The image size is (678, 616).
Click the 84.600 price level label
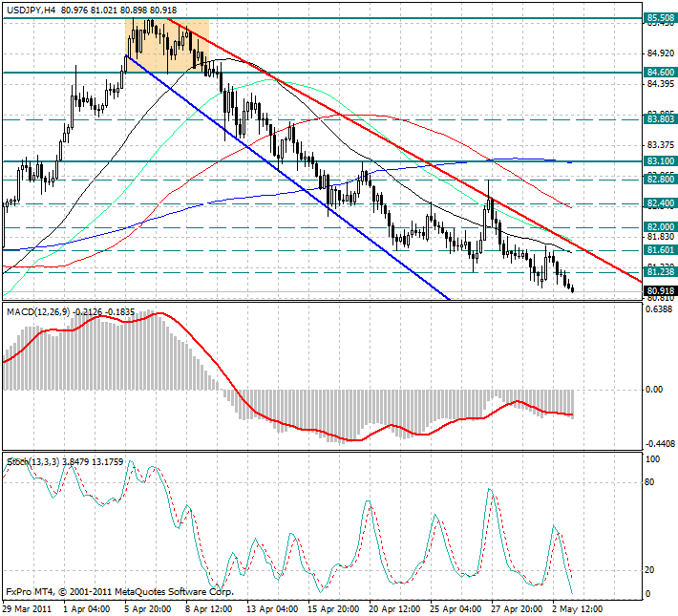pos(660,72)
